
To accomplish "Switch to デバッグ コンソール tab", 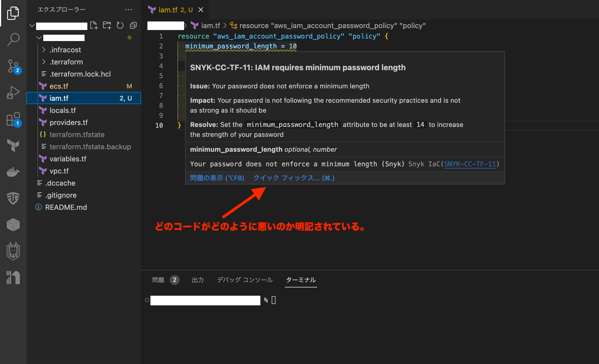I will (x=245, y=280).
